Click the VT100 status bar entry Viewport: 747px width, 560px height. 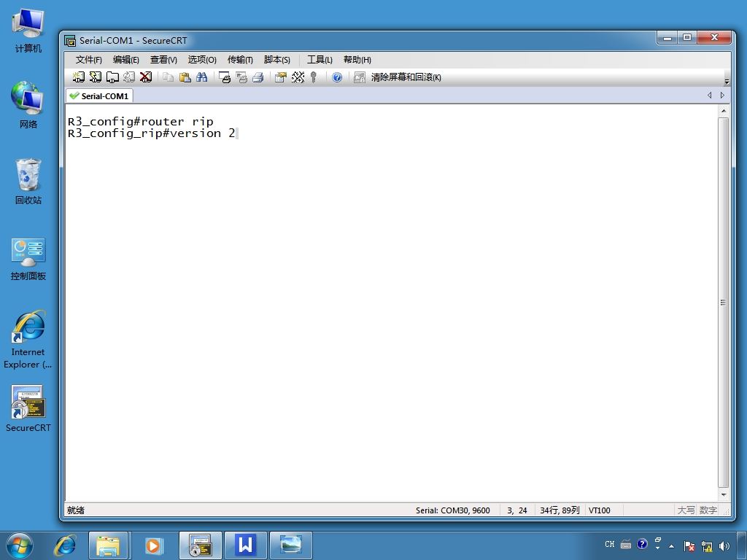[600, 510]
